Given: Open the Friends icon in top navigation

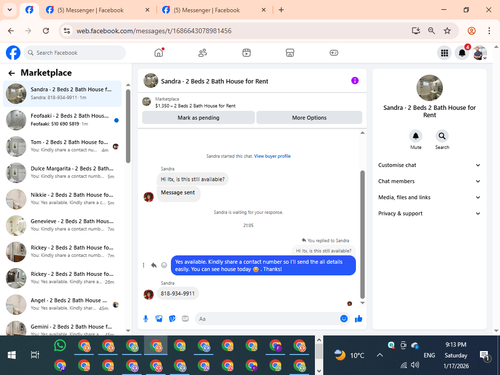Looking at the screenshot, I should click(x=203, y=53).
